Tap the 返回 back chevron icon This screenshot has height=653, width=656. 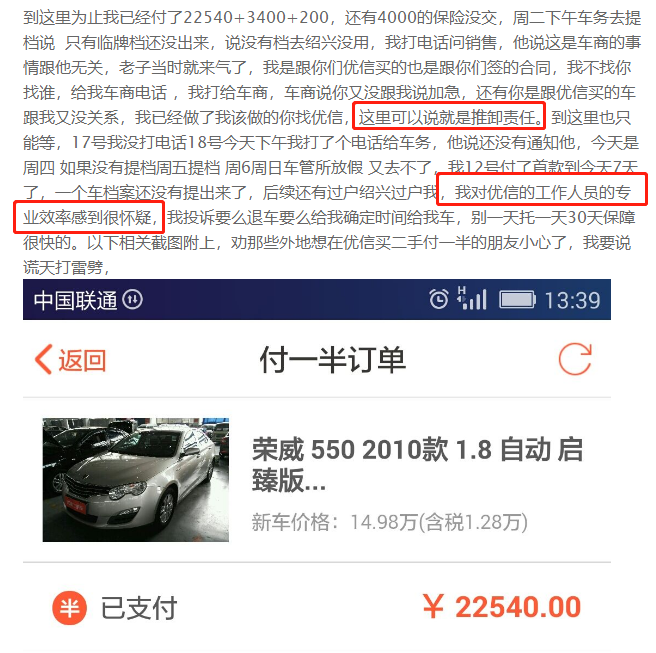[x=44, y=359]
